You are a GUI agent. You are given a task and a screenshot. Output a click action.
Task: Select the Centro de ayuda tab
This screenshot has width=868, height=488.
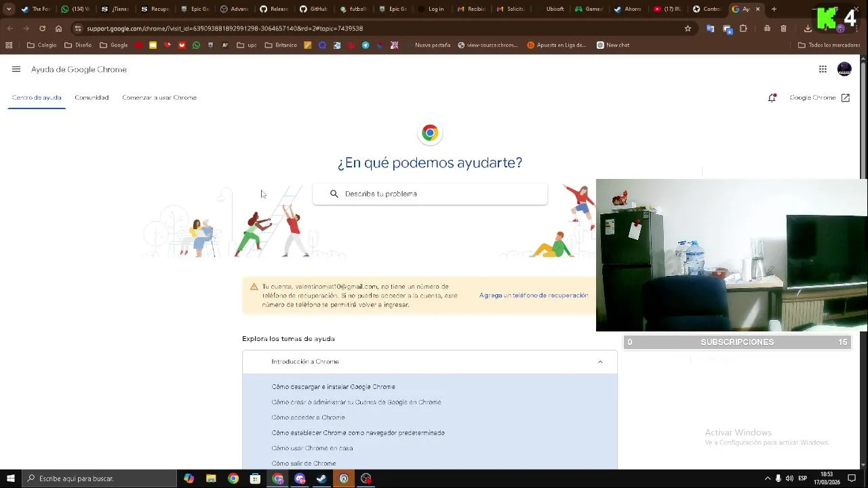[37, 98]
